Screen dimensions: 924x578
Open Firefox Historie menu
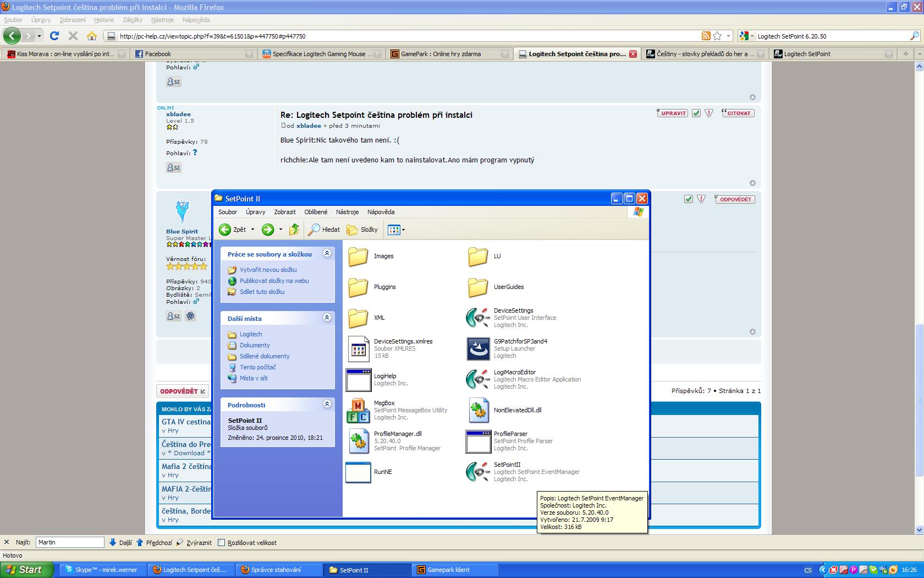click(x=104, y=20)
